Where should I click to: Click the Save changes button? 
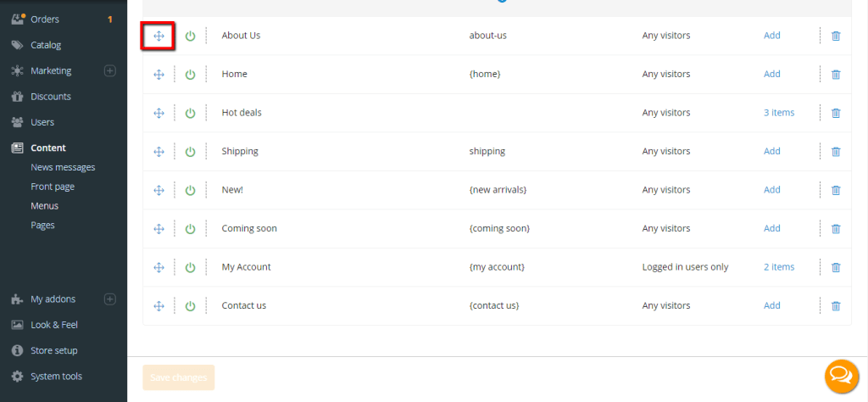click(178, 377)
